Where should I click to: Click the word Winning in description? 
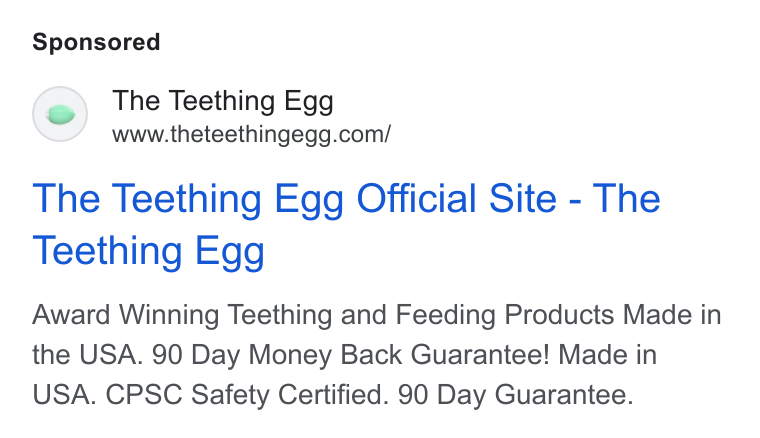point(169,315)
